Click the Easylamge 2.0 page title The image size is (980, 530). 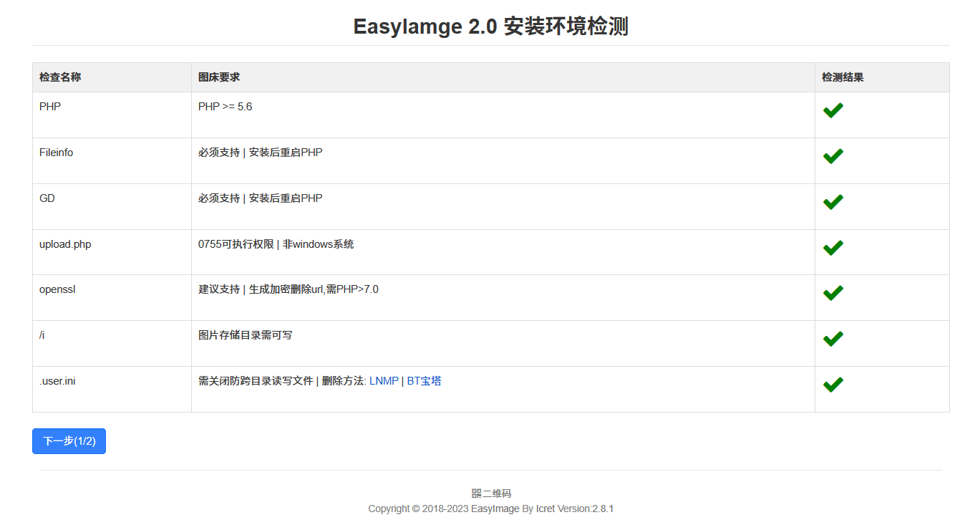(490, 26)
